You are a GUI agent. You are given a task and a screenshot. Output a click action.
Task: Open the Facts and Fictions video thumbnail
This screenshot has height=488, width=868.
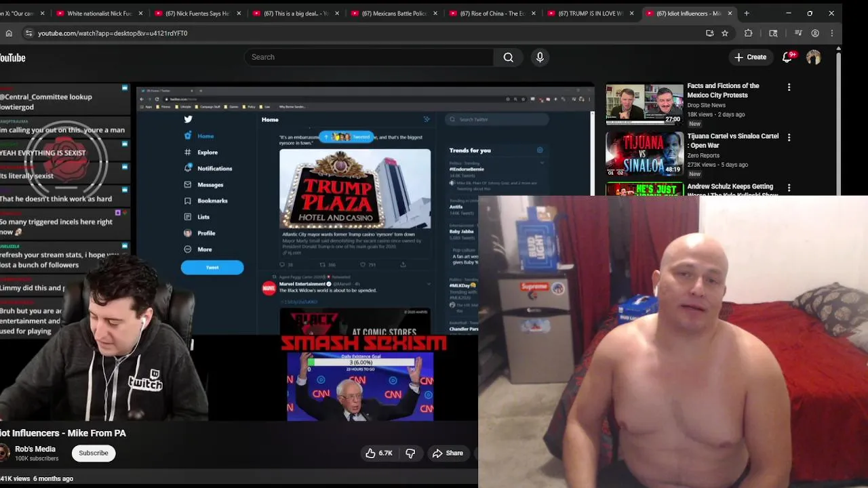click(644, 104)
